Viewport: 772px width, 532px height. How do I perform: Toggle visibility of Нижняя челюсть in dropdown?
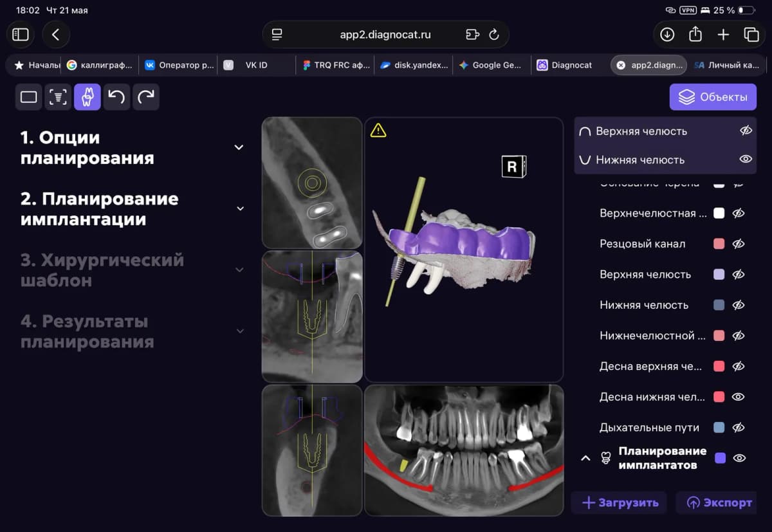pyautogui.click(x=746, y=159)
